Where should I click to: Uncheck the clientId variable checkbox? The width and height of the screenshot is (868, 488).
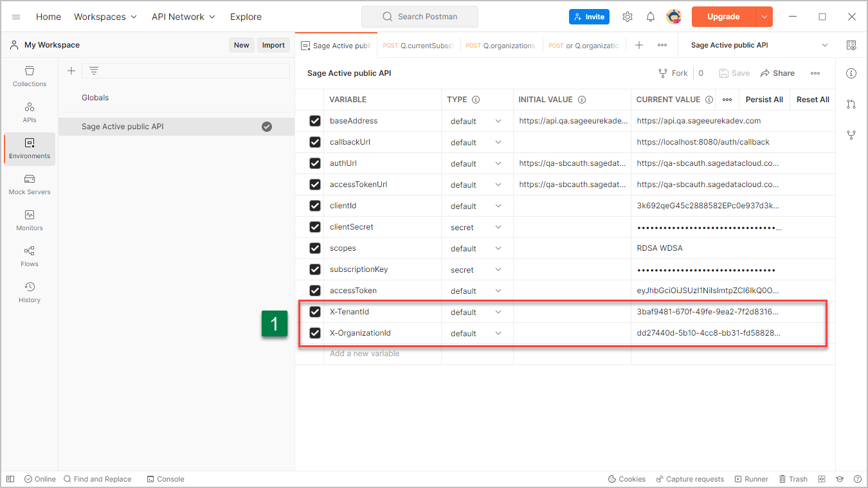(315, 206)
